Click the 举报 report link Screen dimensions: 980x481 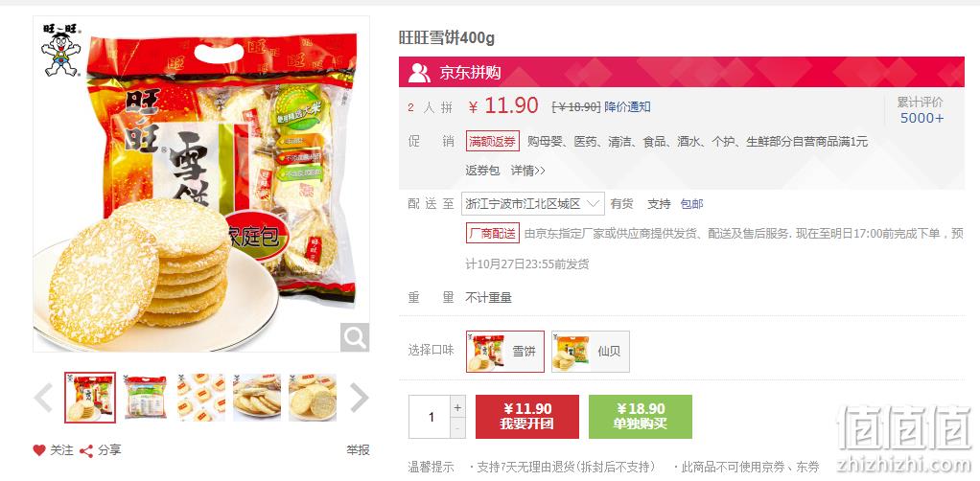tap(358, 449)
